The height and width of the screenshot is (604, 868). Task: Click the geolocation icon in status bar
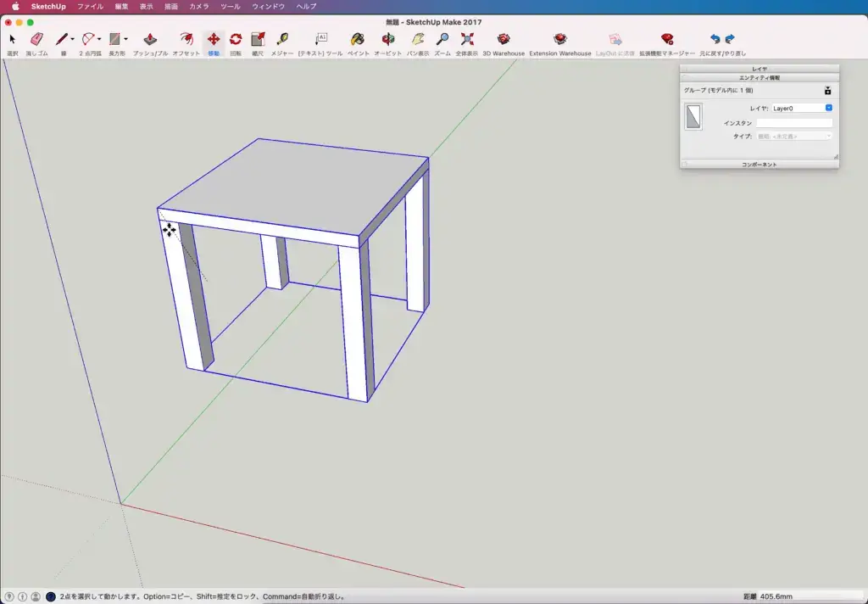[9, 597]
